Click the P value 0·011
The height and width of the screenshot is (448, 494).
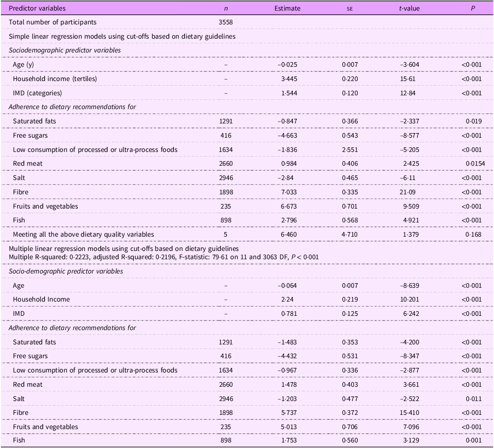pyautogui.click(x=474, y=399)
